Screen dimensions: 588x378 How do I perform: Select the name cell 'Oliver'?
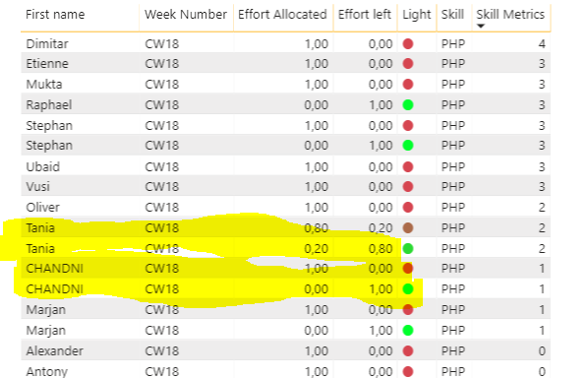coord(42,207)
